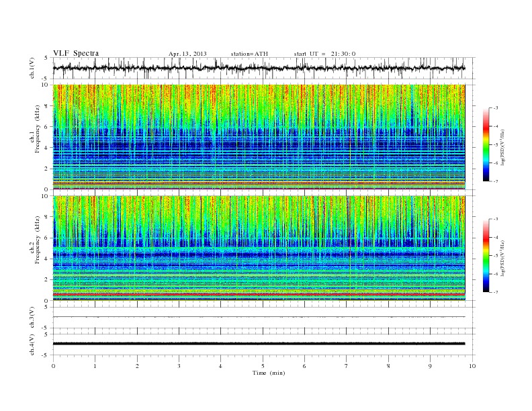532x411 pixels.
Task: Click the 'ch.4(V)' axis label
Action: tap(32, 345)
